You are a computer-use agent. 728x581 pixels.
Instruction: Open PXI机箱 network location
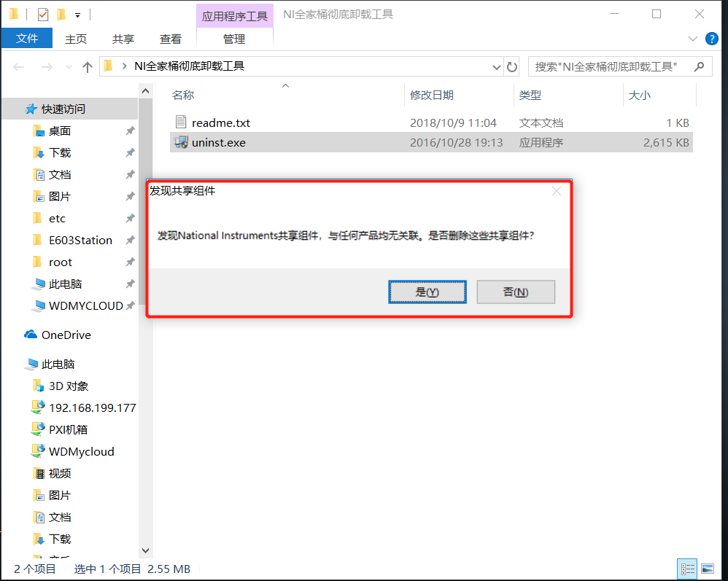click(69, 429)
